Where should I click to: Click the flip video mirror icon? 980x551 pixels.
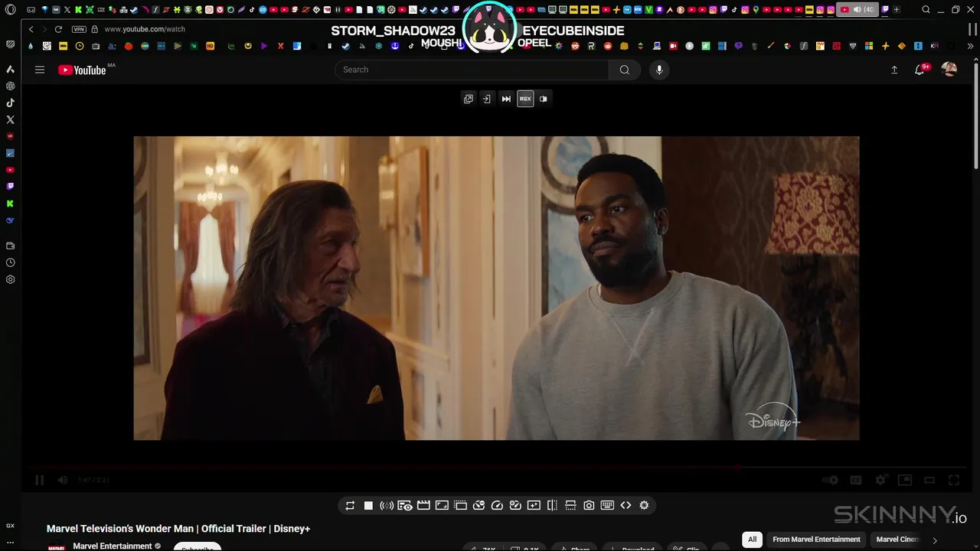(552, 505)
